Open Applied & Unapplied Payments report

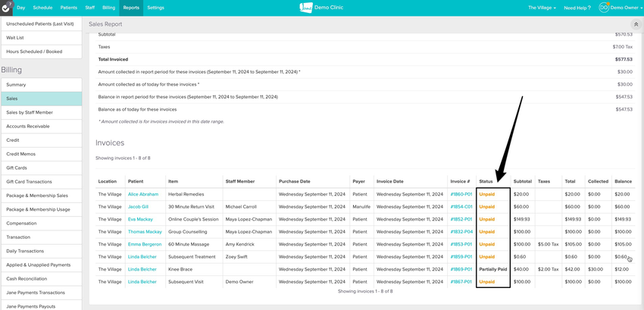pos(41,265)
